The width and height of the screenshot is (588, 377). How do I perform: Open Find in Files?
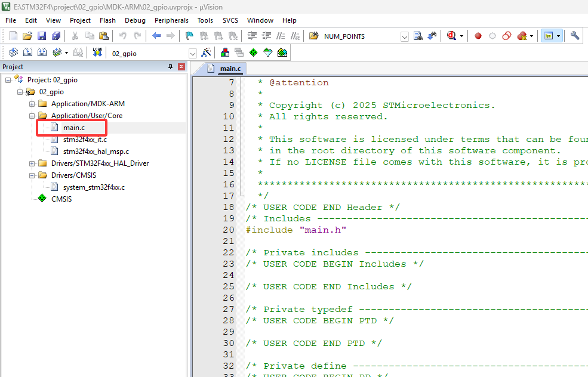(313, 36)
